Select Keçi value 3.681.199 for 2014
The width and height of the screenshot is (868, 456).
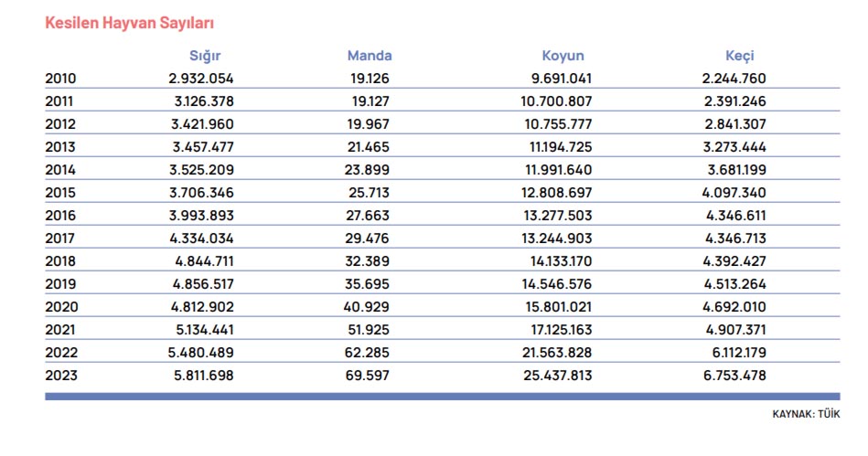pyautogui.click(x=737, y=170)
